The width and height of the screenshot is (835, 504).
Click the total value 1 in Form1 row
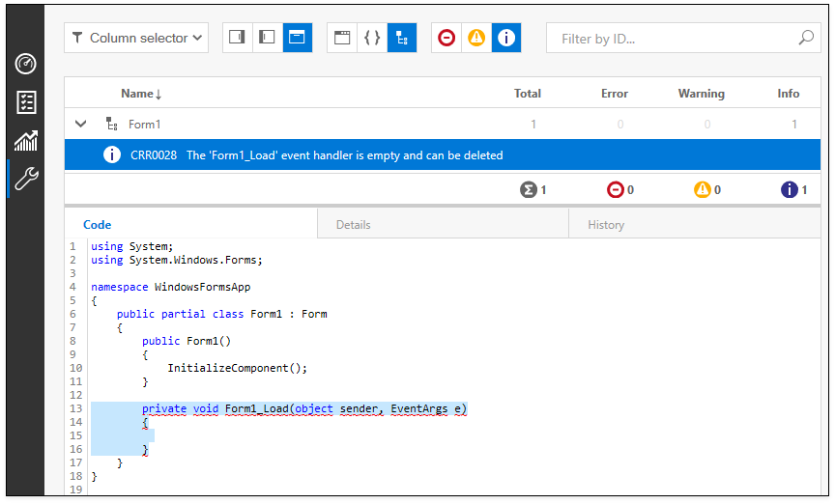(x=533, y=124)
